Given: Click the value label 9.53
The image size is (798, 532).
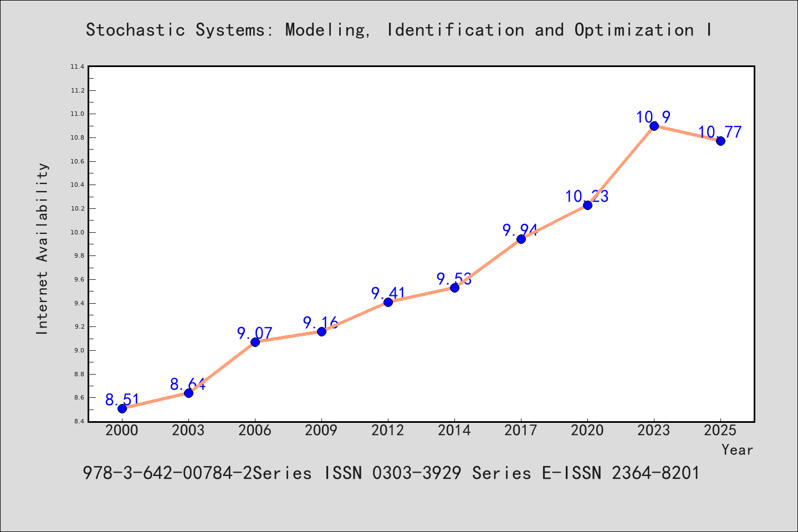Looking at the screenshot, I should pos(454,279).
